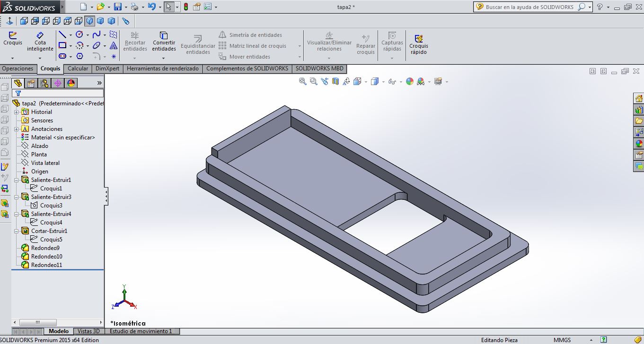Switch to Estudio de movimiento 1 tab

141,331
